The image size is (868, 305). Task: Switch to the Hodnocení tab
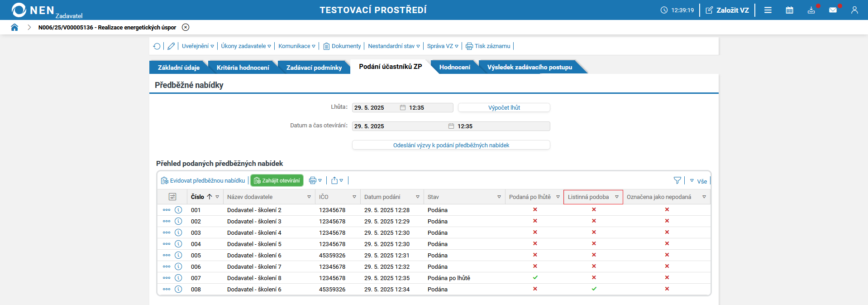454,67
